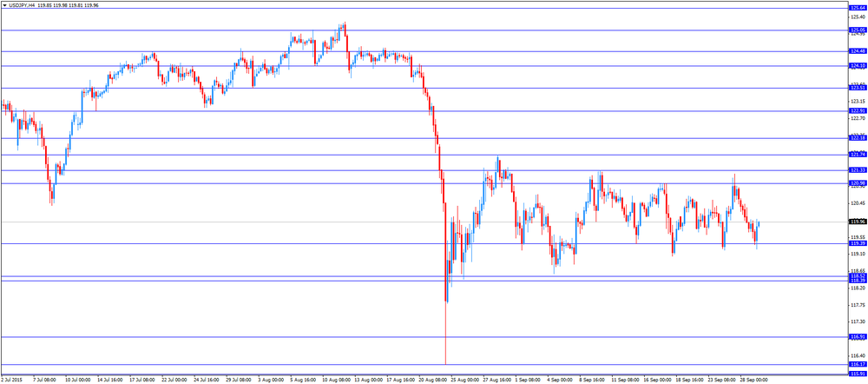Image resolution: width=868 pixels, height=384 pixels.
Task: Click the 18 Sep 16:00 time label
Action: (x=688, y=381)
